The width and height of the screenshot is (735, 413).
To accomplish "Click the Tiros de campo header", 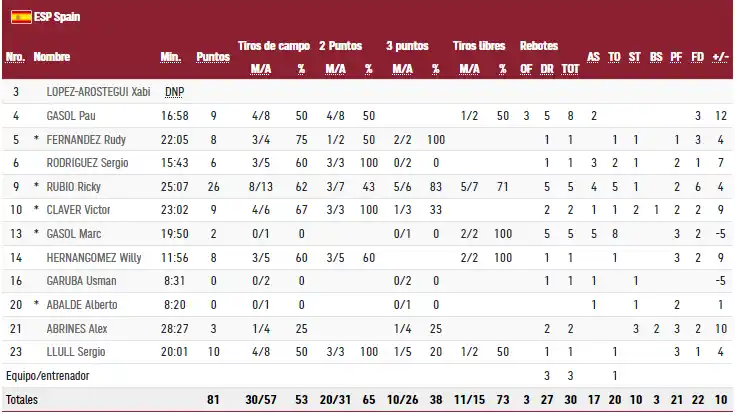I will coord(273,46).
